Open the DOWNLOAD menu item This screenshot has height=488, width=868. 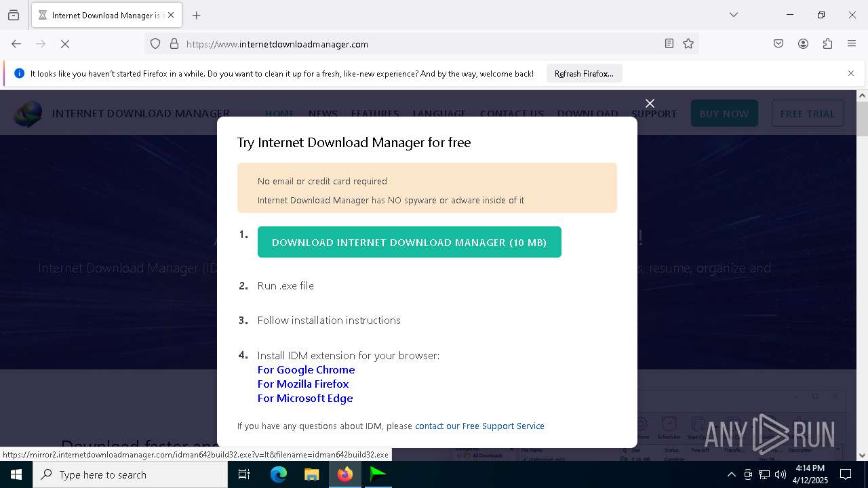pyautogui.click(x=587, y=114)
